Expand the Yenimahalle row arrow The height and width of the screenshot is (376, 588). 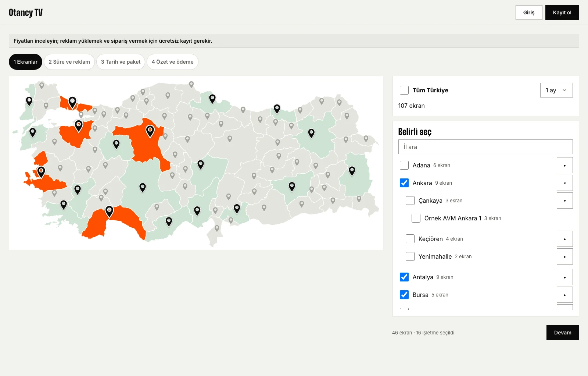tap(565, 256)
